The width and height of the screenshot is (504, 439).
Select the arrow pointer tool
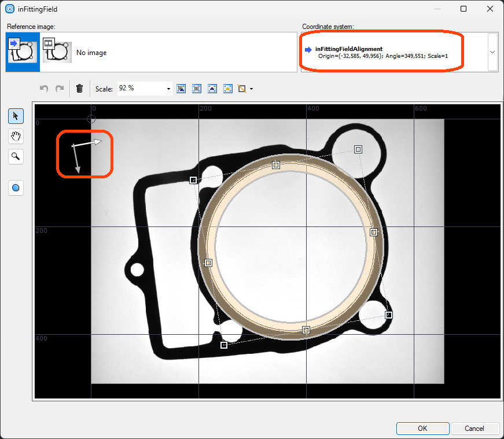click(x=16, y=116)
